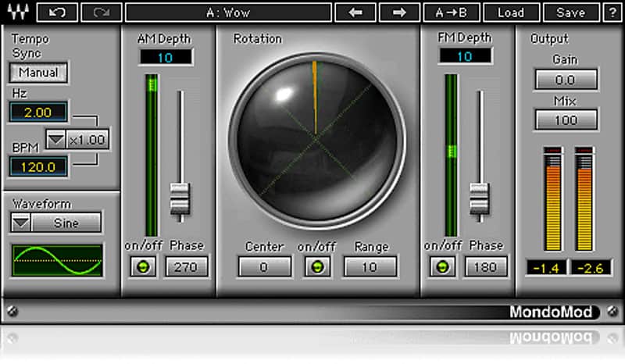
Task: Open the 'A: Wow' preset menu
Action: 228,12
